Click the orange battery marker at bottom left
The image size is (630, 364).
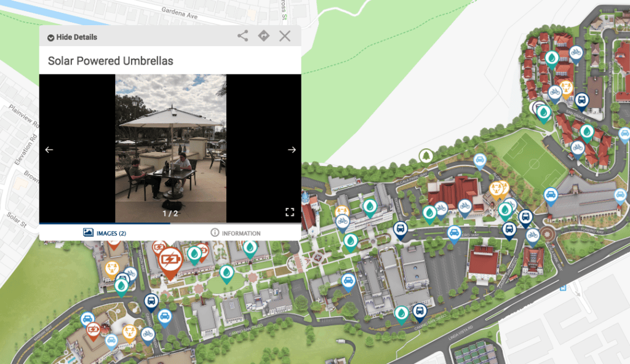94,331
